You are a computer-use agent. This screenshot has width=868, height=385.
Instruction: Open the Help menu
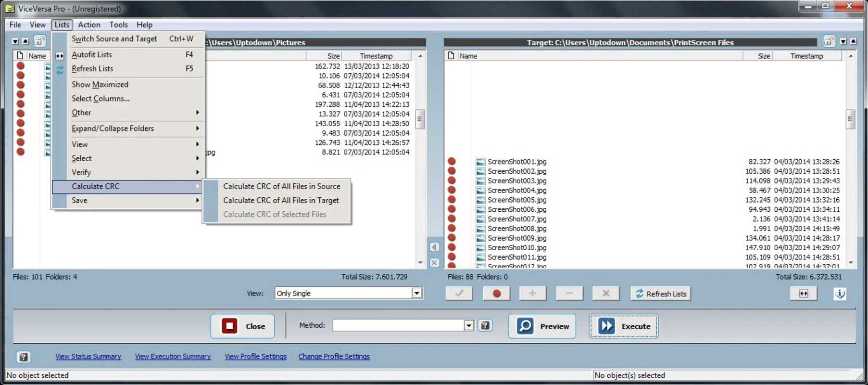click(144, 25)
